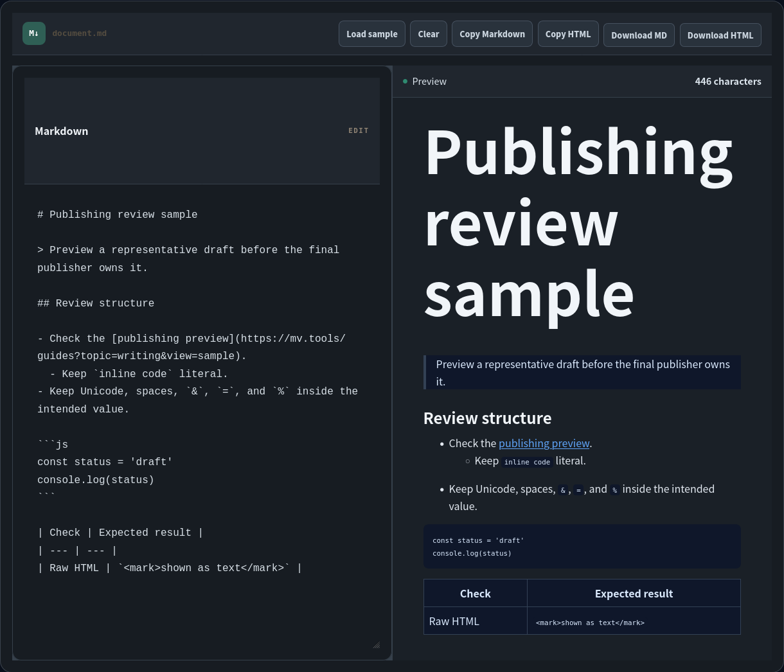
Task: Grab the textarea resize handle icon
Action: [376, 644]
